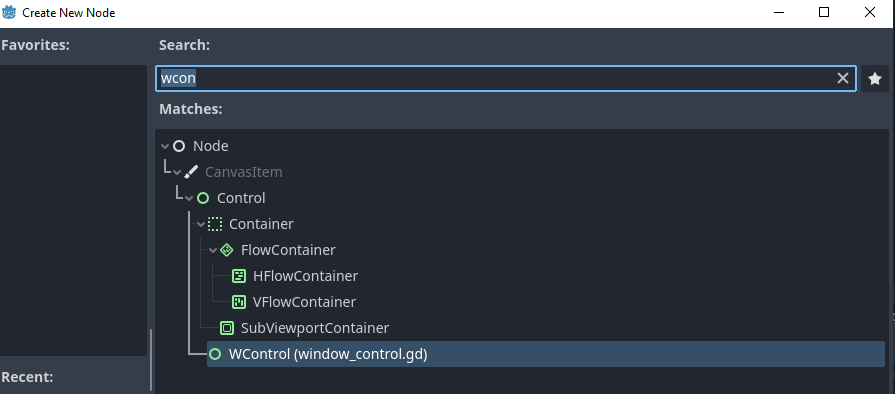Image resolution: width=895 pixels, height=394 pixels.
Task: Clear the search field text
Action: click(842, 79)
